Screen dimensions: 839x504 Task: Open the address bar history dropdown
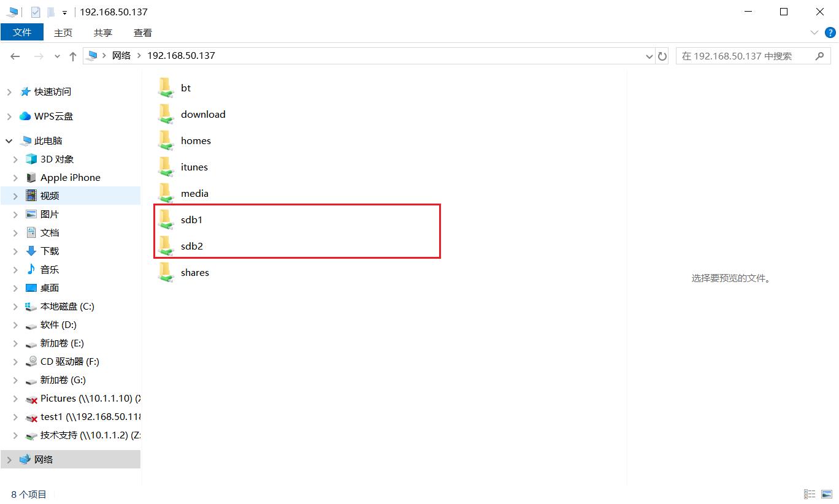point(649,55)
